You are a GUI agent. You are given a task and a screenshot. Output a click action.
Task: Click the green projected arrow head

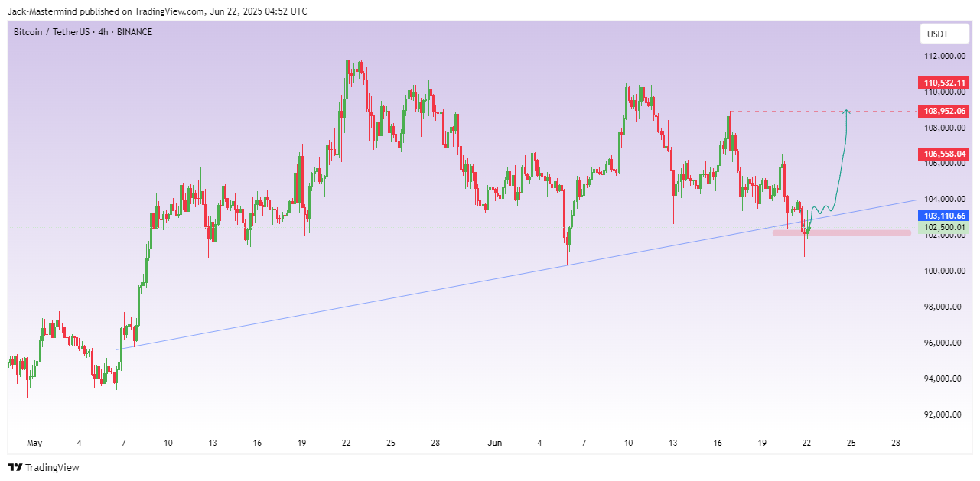pos(847,112)
